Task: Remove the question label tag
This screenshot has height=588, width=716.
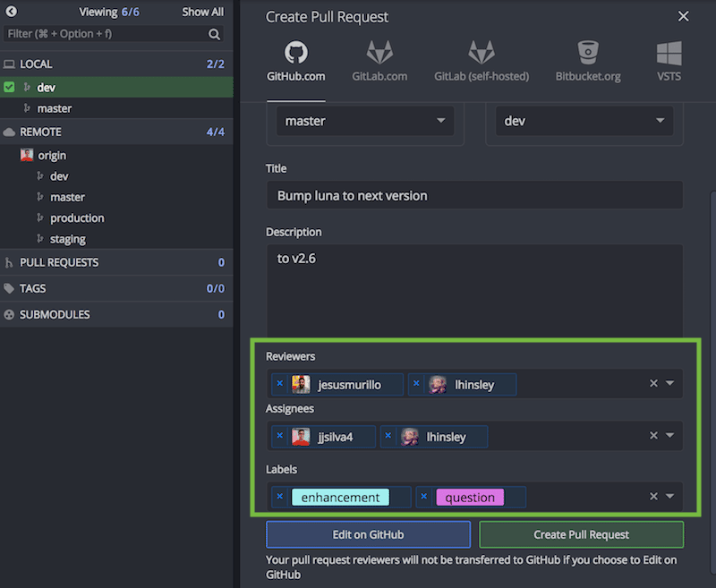Action: point(423,497)
